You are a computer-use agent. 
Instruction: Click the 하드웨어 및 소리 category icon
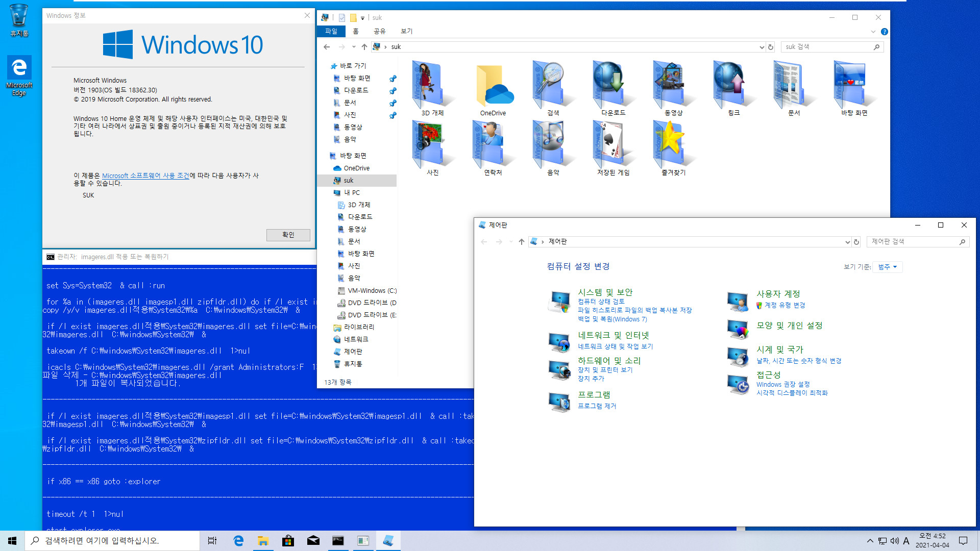[x=559, y=370]
